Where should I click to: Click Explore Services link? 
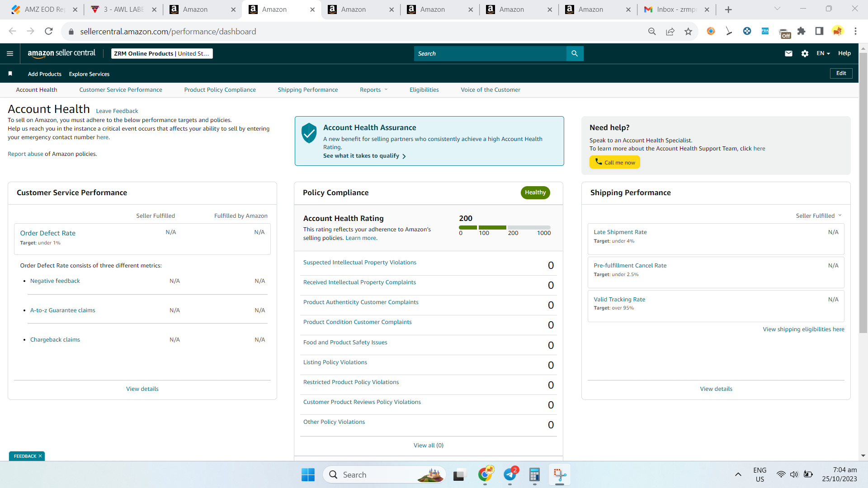pyautogui.click(x=89, y=74)
